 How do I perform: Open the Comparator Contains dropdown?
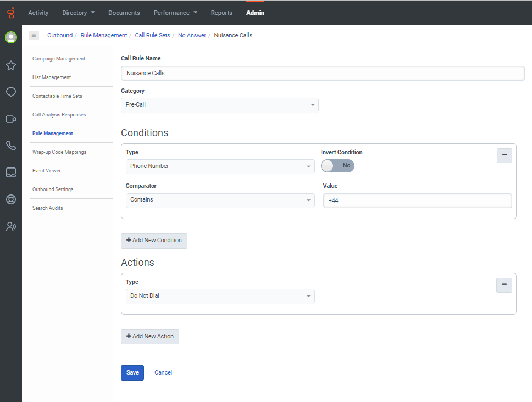pyautogui.click(x=220, y=200)
